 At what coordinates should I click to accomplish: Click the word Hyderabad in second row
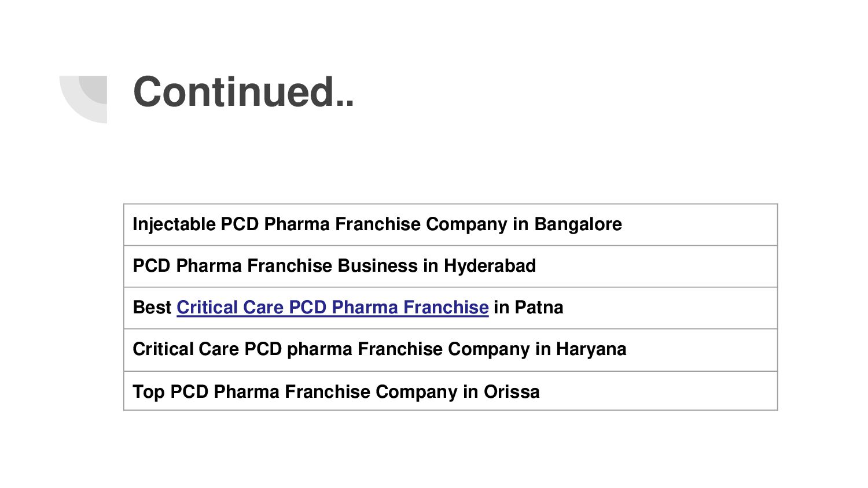tap(490, 266)
